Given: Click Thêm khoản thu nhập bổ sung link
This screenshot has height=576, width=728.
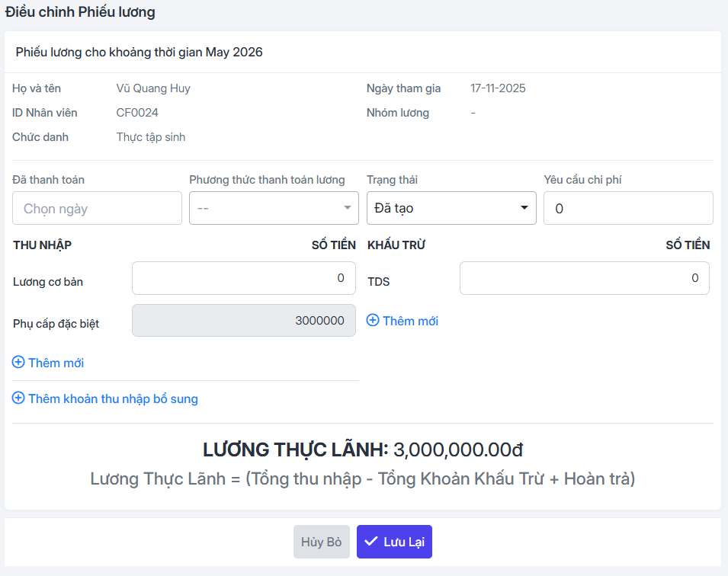Looking at the screenshot, I should [x=105, y=398].
